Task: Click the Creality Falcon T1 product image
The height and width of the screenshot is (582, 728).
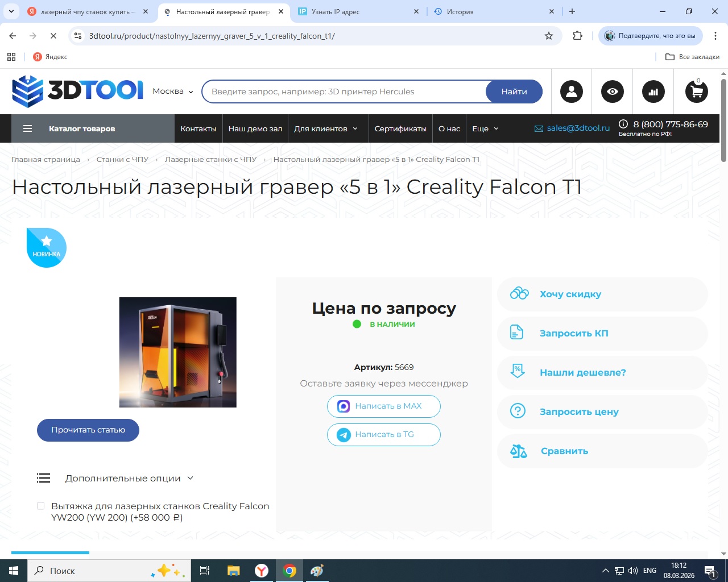Action: (x=177, y=352)
